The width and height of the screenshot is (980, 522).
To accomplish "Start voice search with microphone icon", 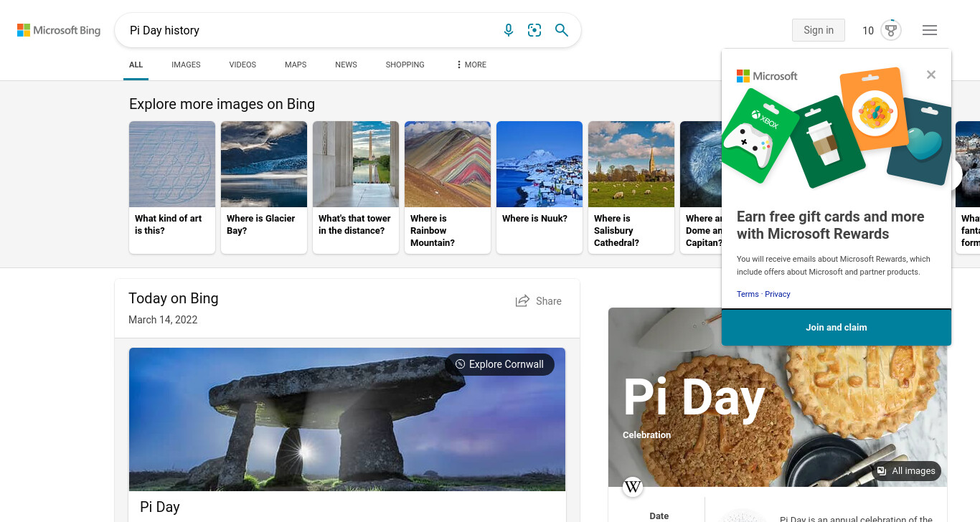I will (x=509, y=30).
